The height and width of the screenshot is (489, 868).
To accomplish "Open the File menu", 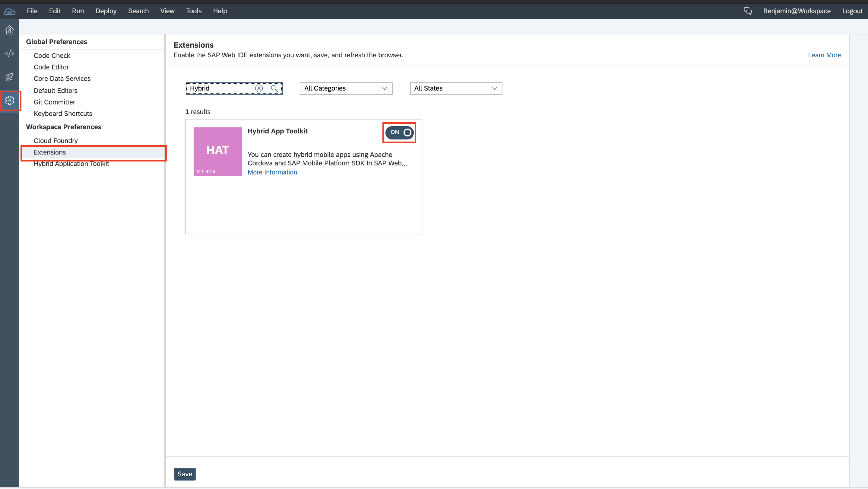I will point(32,11).
